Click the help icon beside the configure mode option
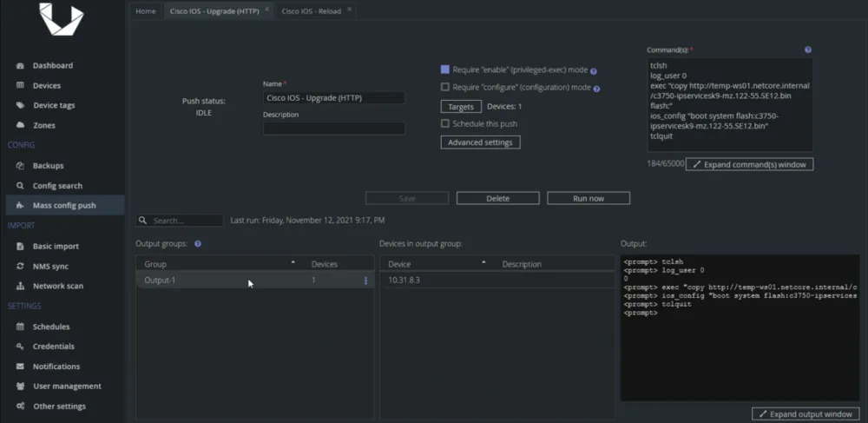 pyautogui.click(x=597, y=88)
